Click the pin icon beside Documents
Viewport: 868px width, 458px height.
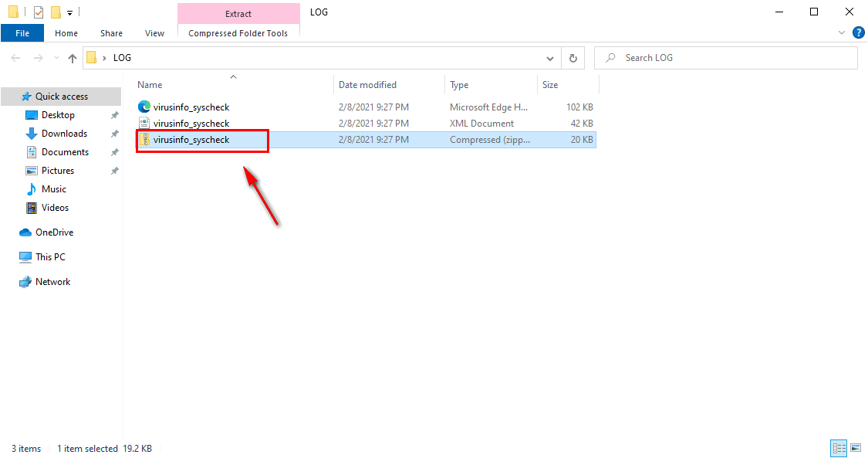[x=115, y=152]
